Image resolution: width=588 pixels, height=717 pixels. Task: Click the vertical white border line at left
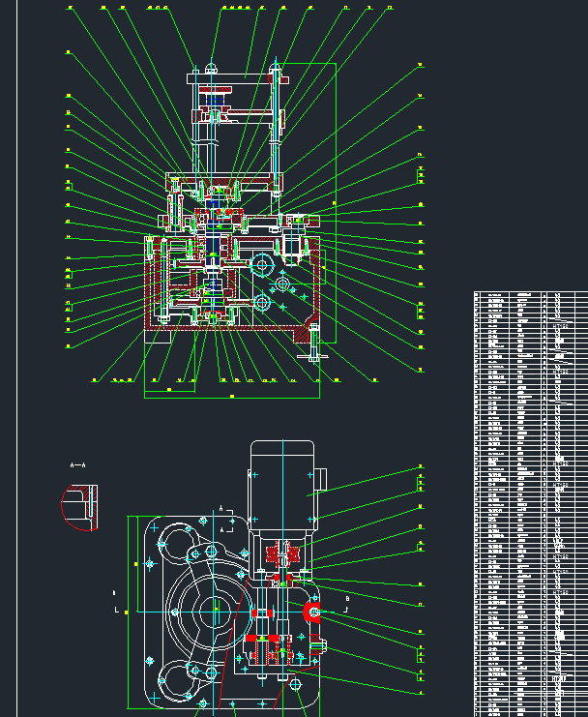[x=17, y=358]
